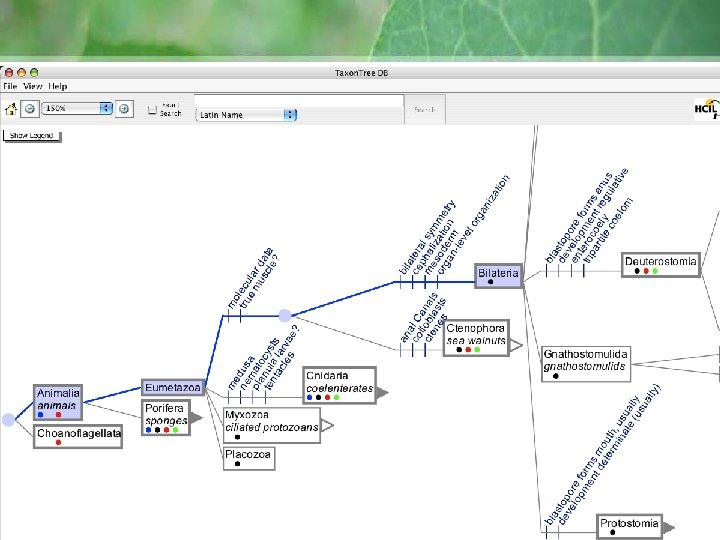Image resolution: width=720 pixels, height=540 pixels.
Task: Select the Bilateria node
Action: click(x=499, y=276)
